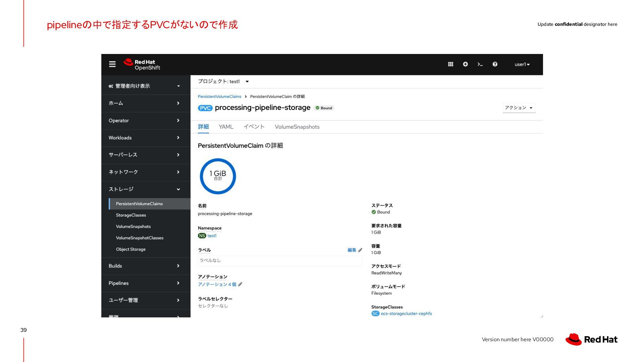
Task: Open the user1 account dropdown
Action: 522,64
